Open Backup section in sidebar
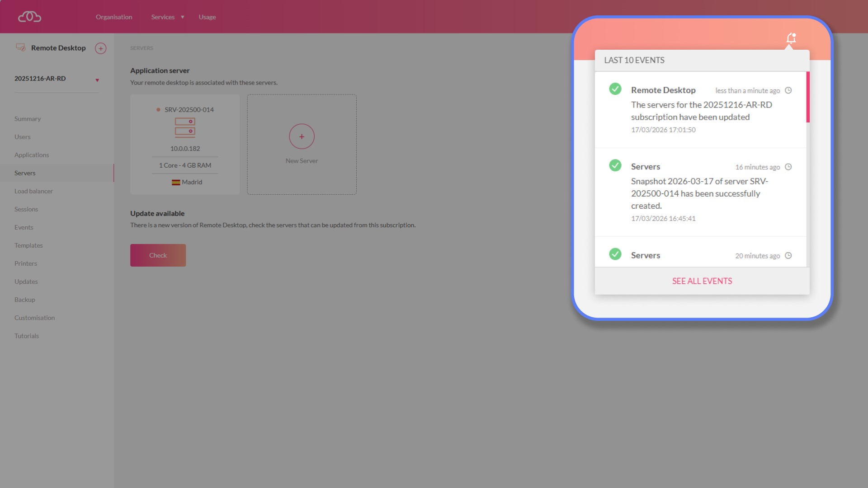The image size is (868, 488). coord(24,300)
